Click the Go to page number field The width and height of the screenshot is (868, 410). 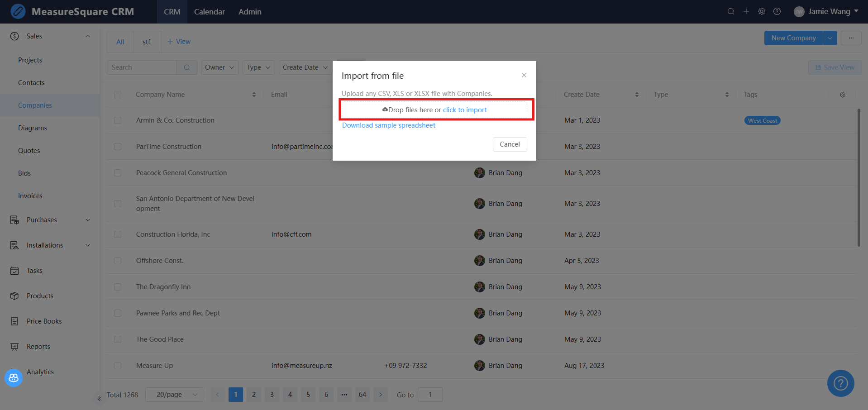pyautogui.click(x=430, y=395)
